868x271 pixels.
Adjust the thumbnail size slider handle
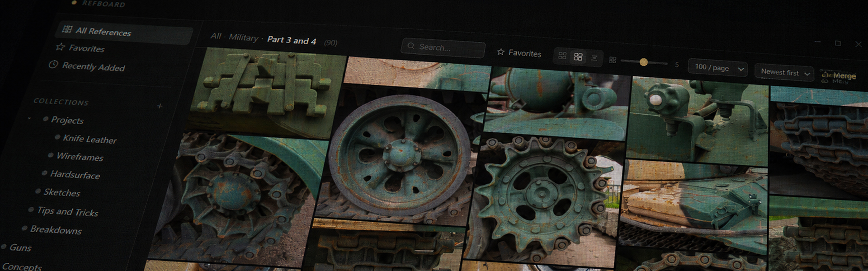644,62
